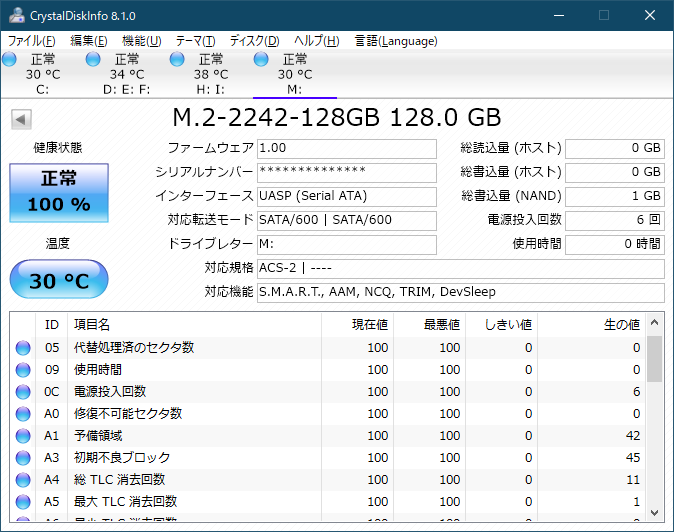Click the SMART list scroll up arrow
Screen dimensions: 674x532
[x=655, y=322]
